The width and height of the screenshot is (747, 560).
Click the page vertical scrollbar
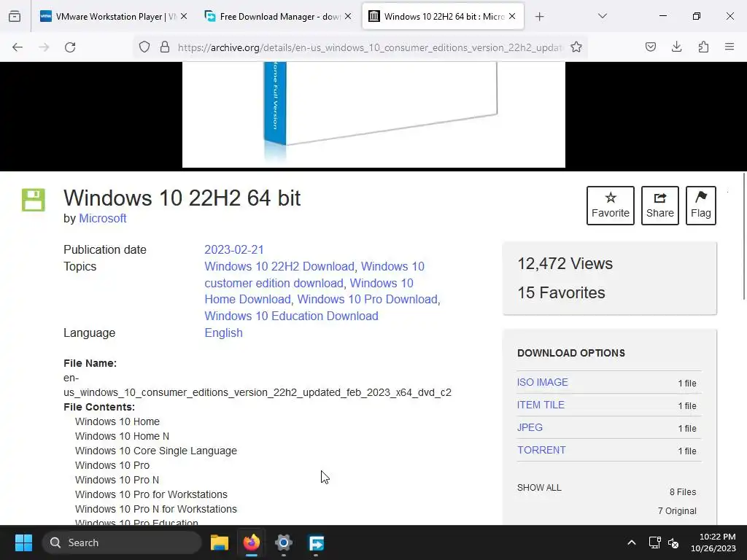pos(744,236)
